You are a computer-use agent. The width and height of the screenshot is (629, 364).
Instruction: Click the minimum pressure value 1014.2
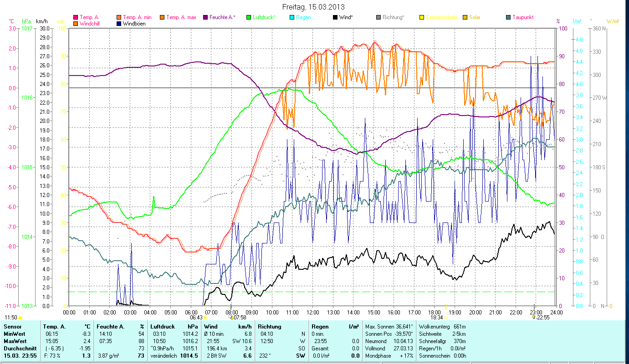pyautogui.click(x=190, y=334)
